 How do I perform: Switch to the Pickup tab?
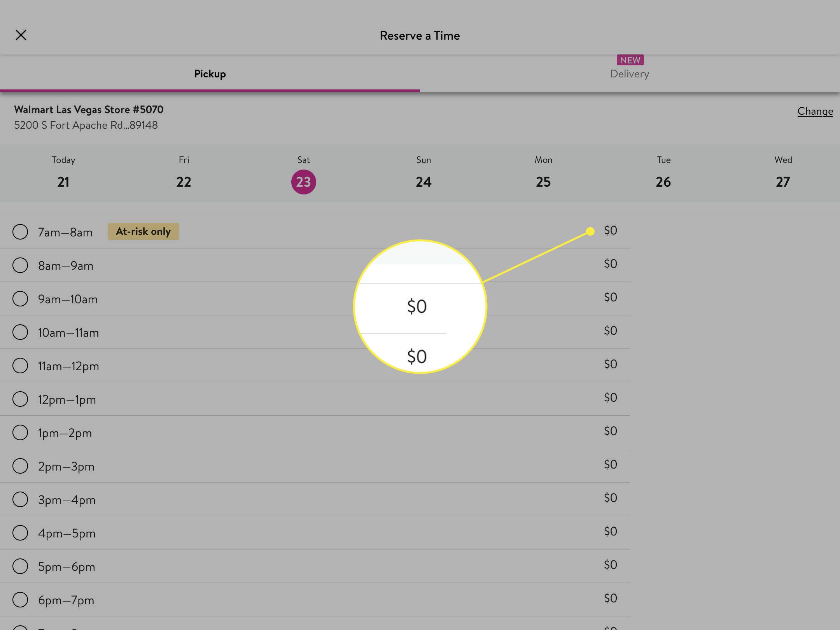(210, 73)
